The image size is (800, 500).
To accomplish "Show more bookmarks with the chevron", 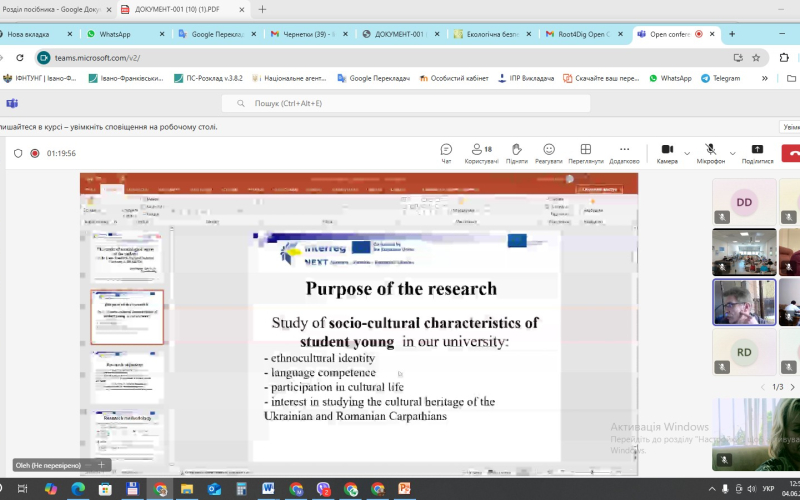I will click(x=764, y=78).
